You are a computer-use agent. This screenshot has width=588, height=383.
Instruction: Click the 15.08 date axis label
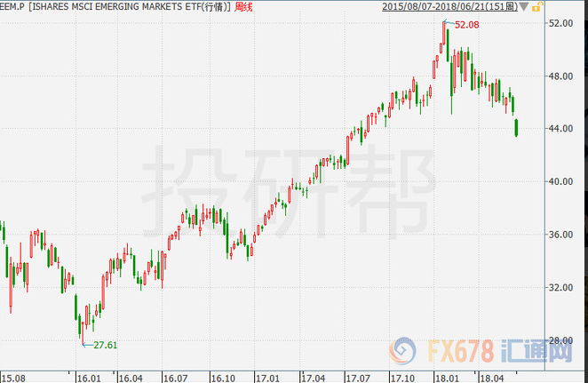tap(13, 379)
